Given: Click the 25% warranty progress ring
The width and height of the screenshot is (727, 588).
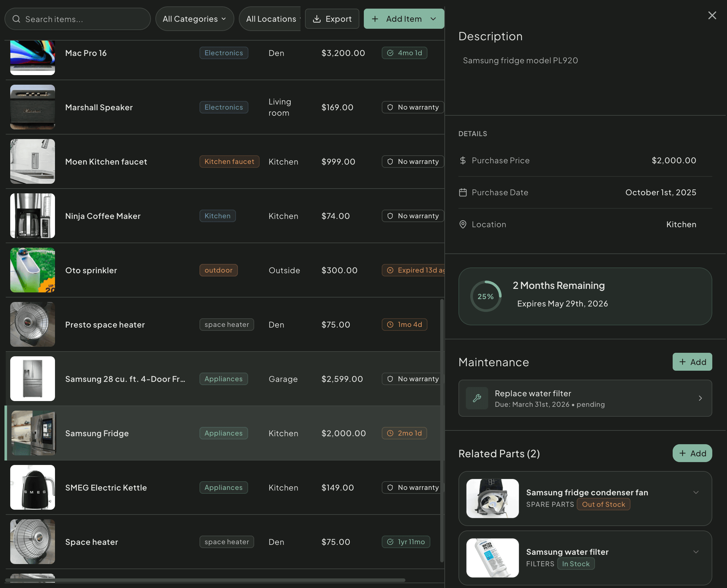Looking at the screenshot, I should (x=485, y=296).
